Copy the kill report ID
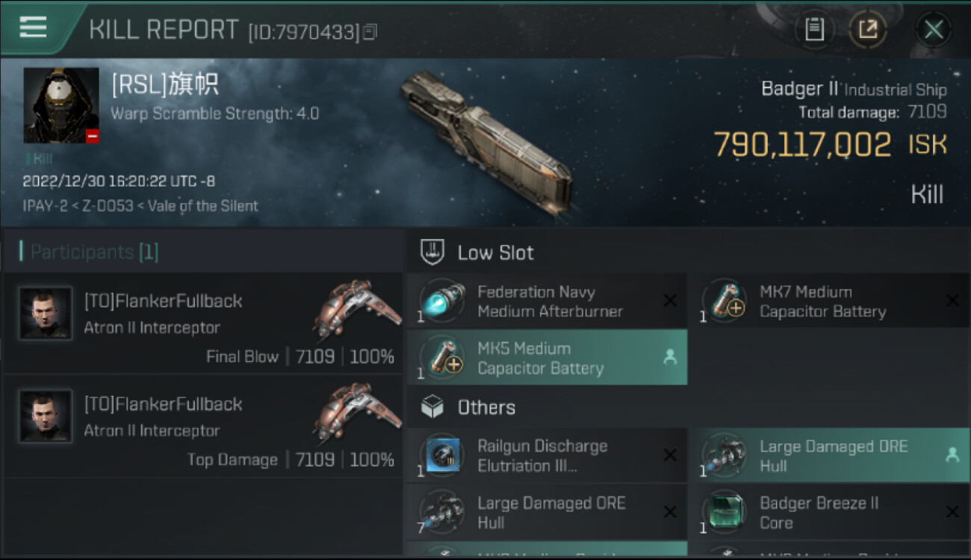 pos(370,31)
